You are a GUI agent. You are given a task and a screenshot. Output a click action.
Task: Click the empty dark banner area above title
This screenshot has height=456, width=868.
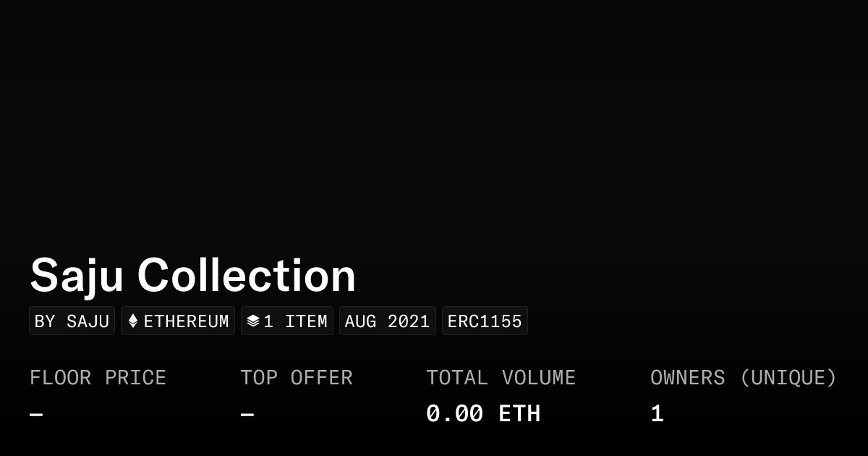coord(434,123)
